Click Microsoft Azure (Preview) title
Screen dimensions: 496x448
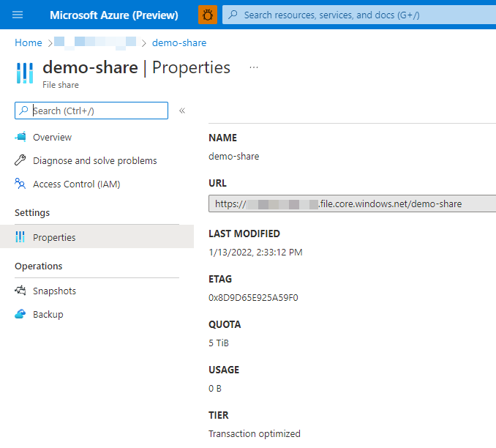point(114,15)
